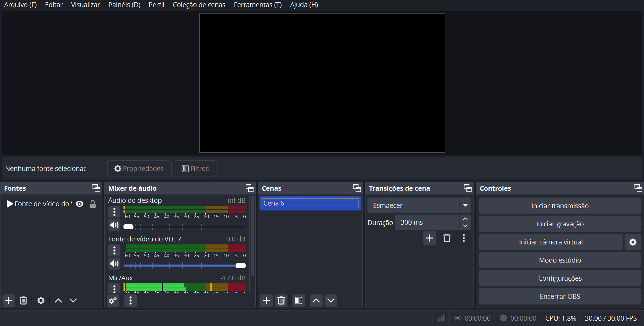
Task: Open Configurações
Action: 560,278
